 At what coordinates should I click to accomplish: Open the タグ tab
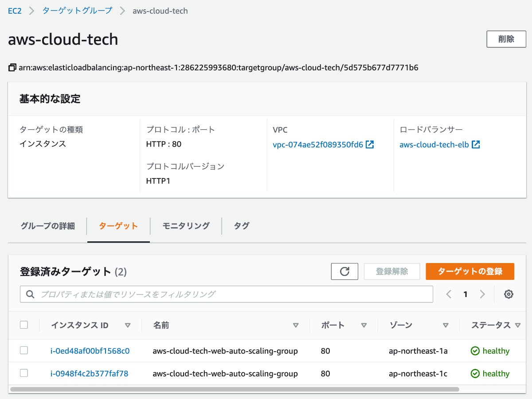pos(242,226)
